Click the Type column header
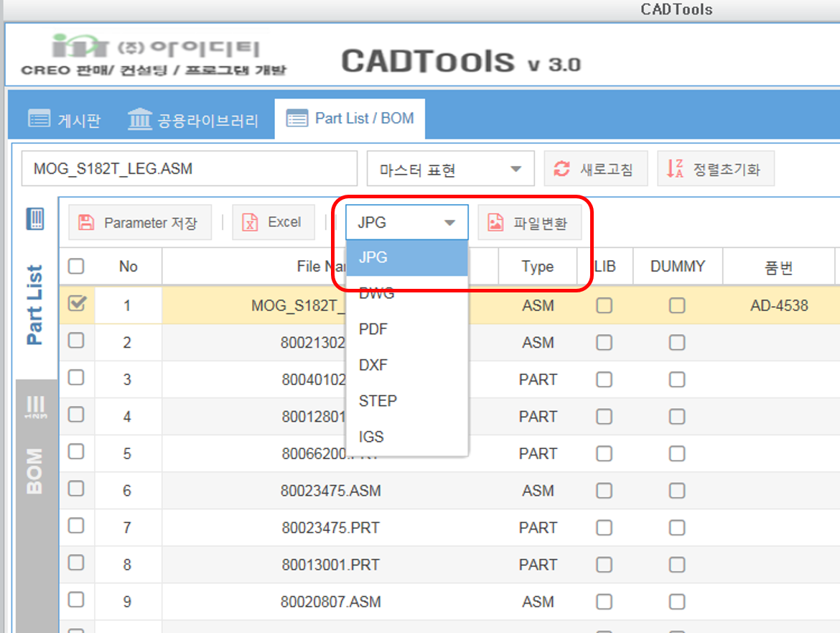Screen dimensions: 840x633 537,267
